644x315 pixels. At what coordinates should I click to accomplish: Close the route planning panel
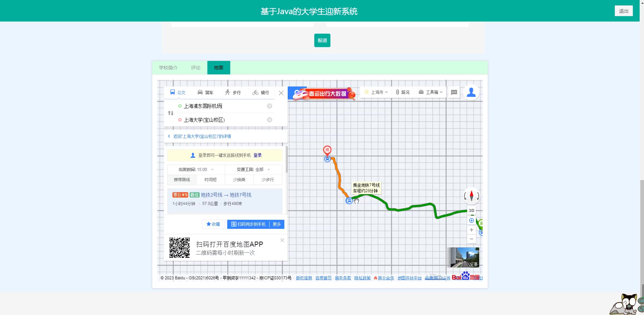281,93
